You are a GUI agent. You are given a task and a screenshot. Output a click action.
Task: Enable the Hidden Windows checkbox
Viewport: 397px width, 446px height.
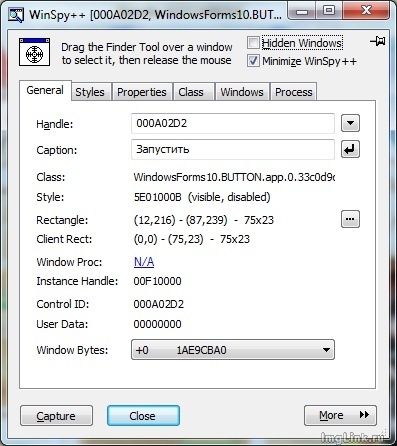253,43
